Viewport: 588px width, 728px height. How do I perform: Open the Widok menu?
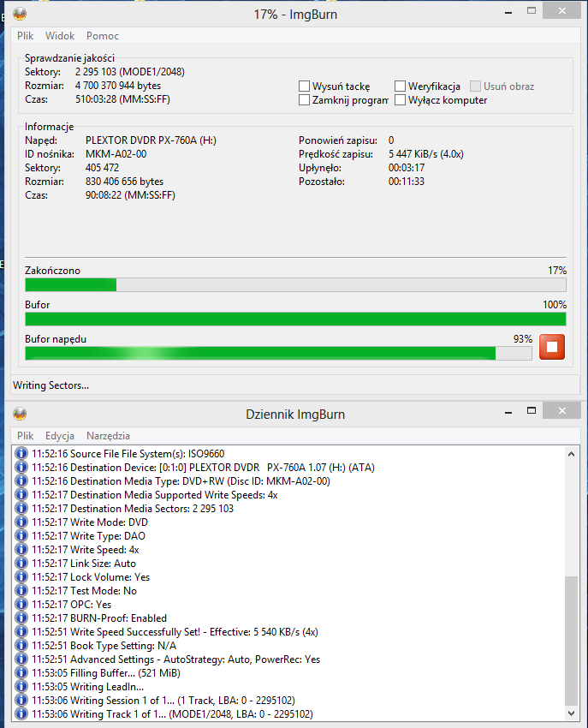(60, 36)
